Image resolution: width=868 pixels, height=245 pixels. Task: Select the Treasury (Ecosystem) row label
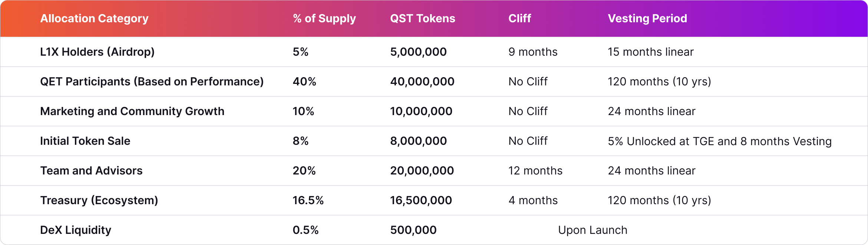click(x=99, y=200)
